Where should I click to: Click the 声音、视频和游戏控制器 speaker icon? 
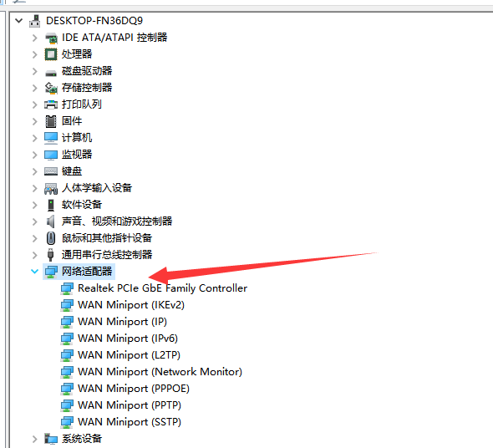click(51, 221)
